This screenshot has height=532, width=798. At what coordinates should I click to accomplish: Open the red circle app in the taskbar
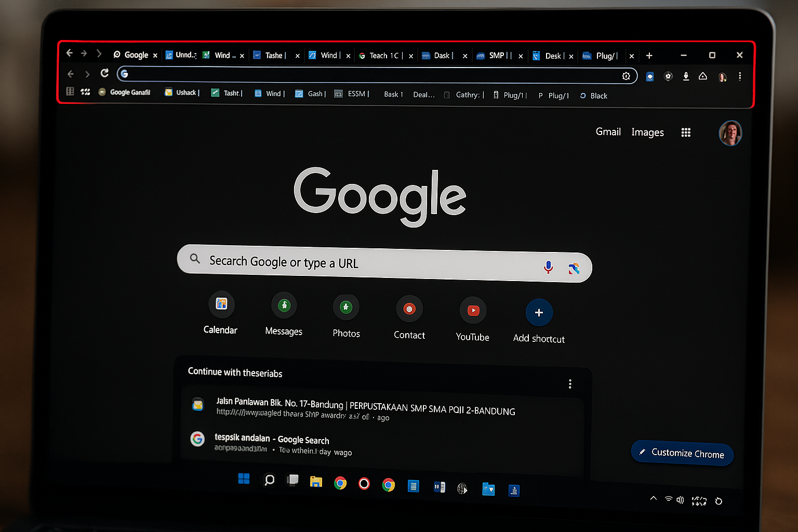click(364, 484)
